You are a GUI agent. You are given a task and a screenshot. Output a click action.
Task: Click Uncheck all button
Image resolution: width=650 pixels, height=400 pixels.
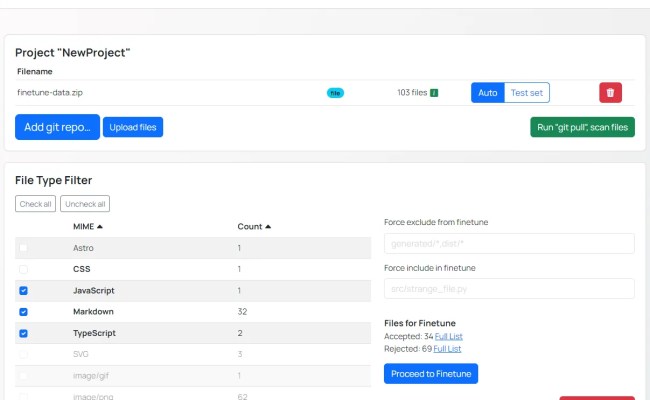[x=85, y=204]
